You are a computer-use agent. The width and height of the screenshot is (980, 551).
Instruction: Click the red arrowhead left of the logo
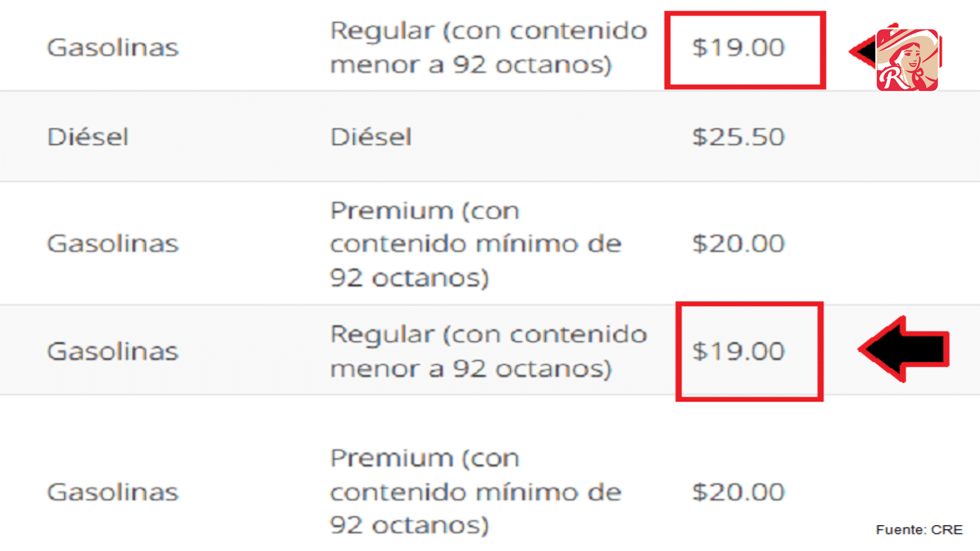863,52
